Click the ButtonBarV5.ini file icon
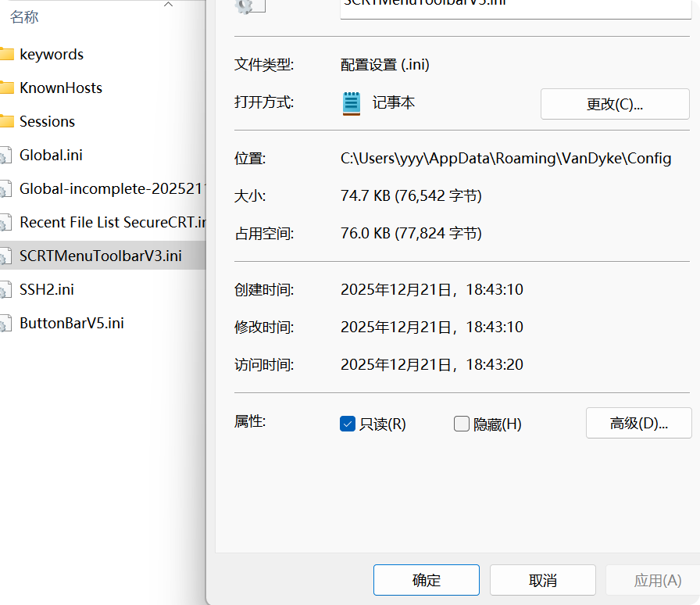This screenshot has height=605, width=700. 5,324
